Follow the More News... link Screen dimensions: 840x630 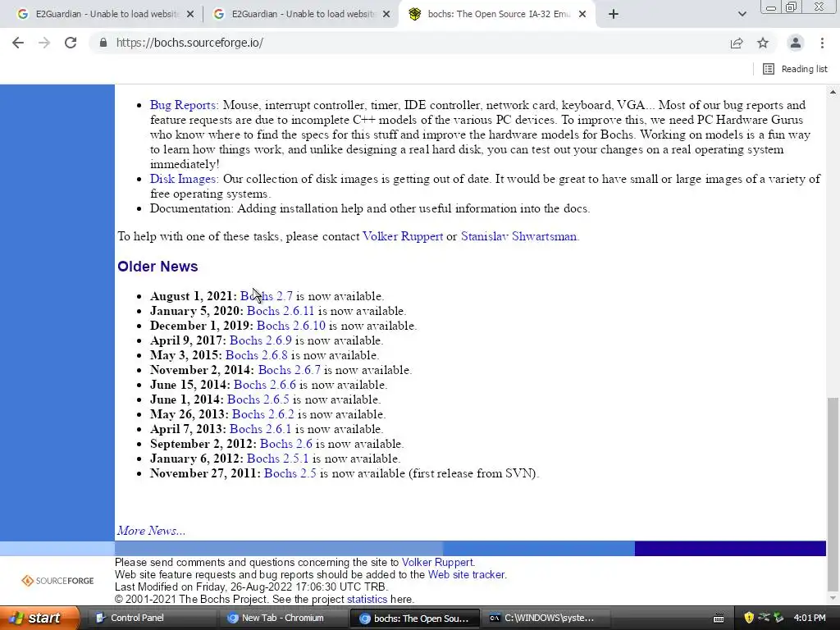(151, 531)
